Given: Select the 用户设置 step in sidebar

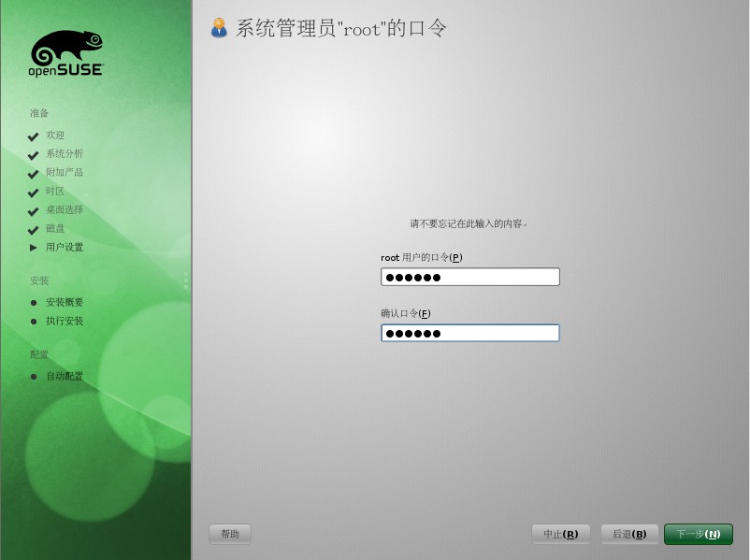Looking at the screenshot, I should pyautogui.click(x=65, y=247).
